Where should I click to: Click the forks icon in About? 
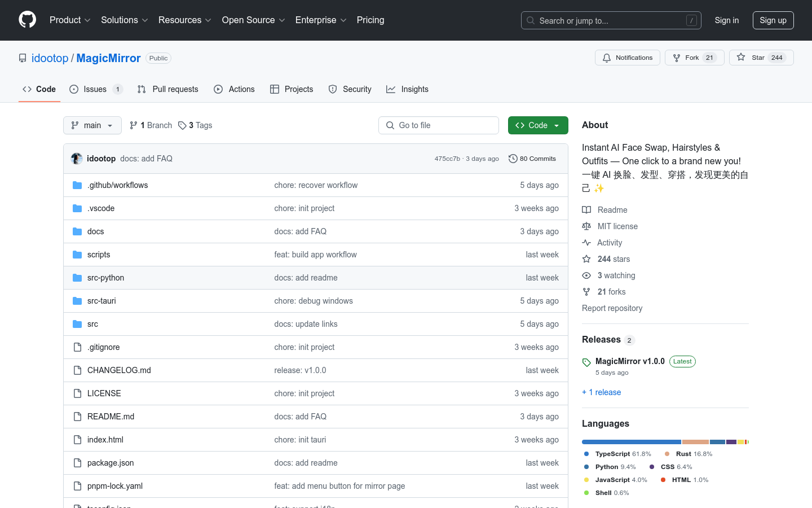(x=586, y=292)
